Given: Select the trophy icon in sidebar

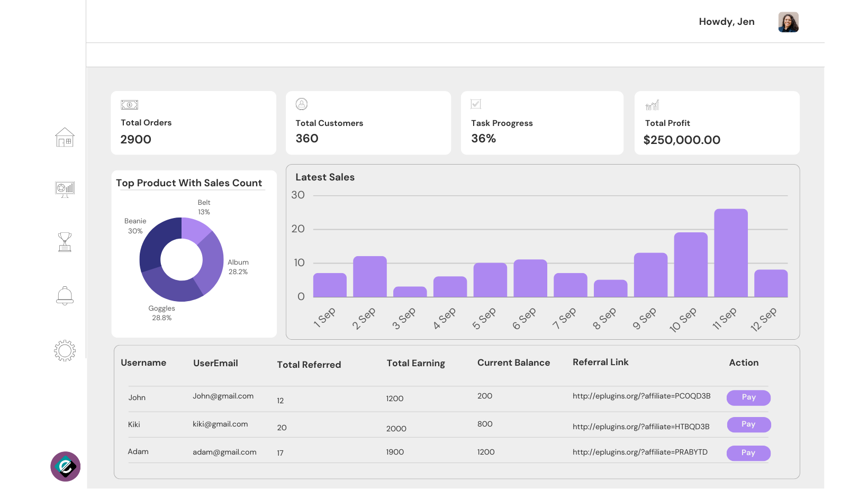Looking at the screenshot, I should coord(65,242).
